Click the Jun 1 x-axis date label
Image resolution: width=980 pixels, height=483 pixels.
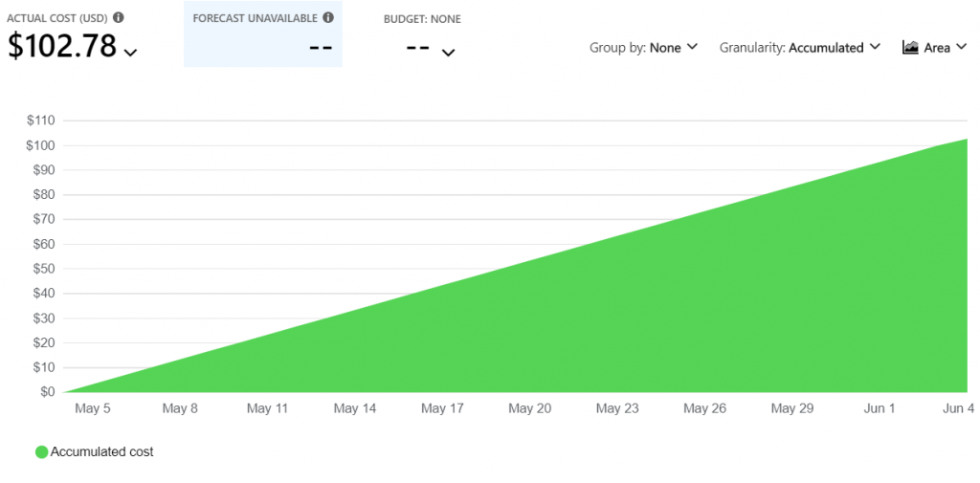879,408
